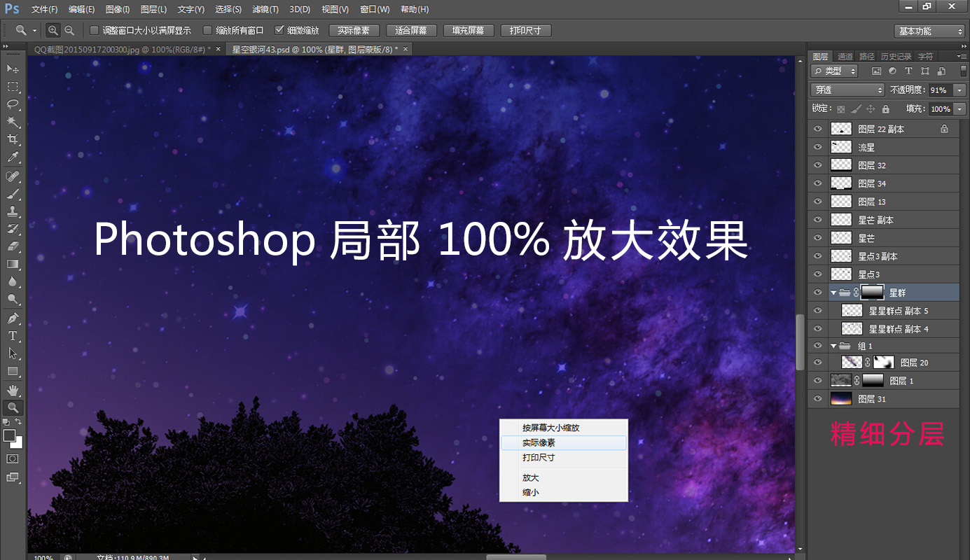Viewport: 970px width, 560px height.
Task: Open the 图层(L) menu
Action: coord(153,9)
